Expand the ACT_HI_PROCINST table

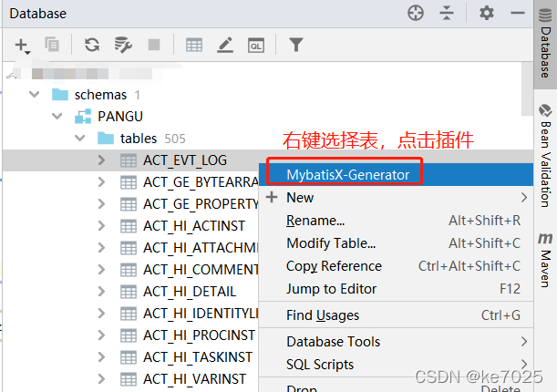101,335
